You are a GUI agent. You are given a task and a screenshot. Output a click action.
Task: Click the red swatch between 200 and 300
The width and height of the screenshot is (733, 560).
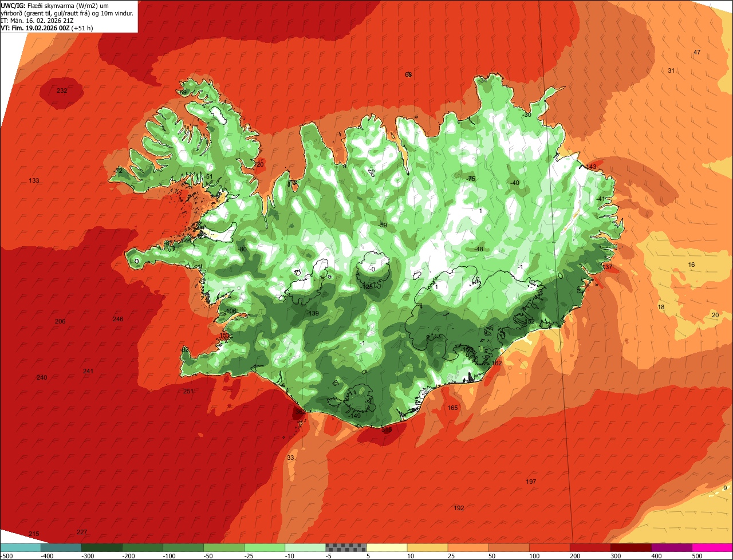tap(590, 547)
